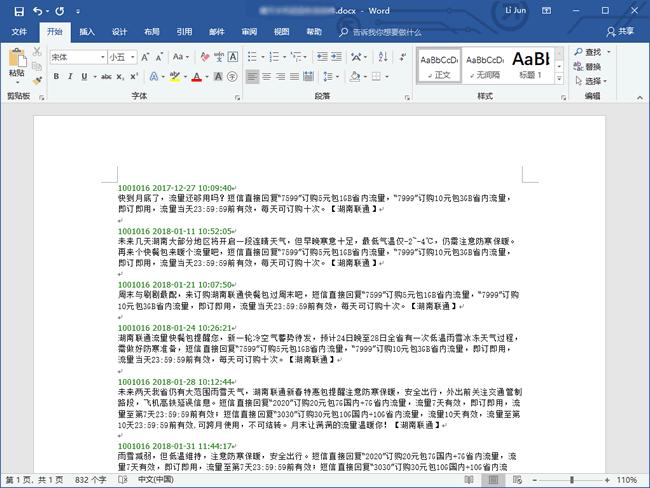Viewport: 650px width, 488px height.
Task: Switch to the 设计 Design tab
Action: [x=119, y=32]
